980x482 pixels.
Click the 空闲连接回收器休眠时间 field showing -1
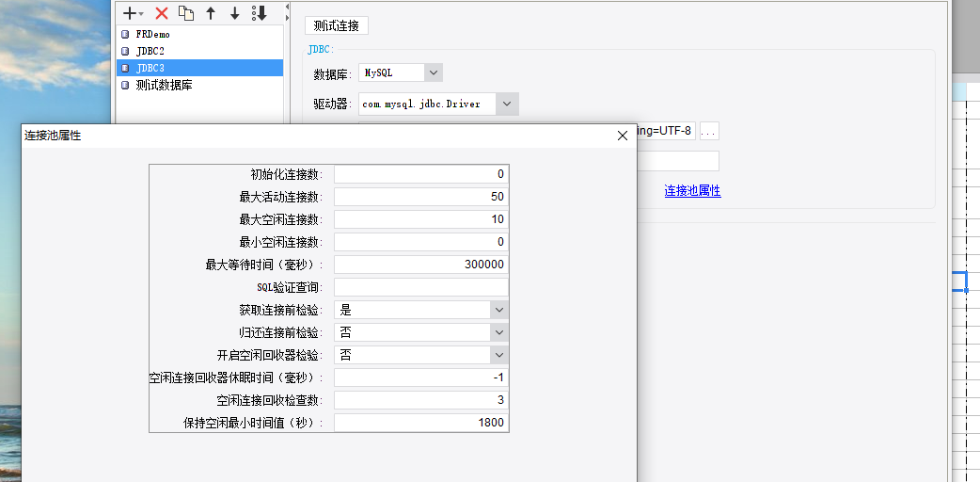click(x=421, y=378)
